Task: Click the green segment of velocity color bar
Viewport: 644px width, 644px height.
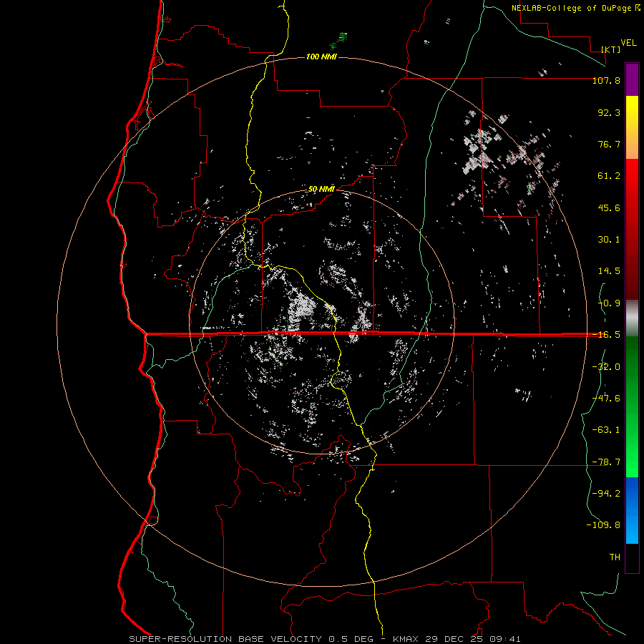Action: pos(632,406)
